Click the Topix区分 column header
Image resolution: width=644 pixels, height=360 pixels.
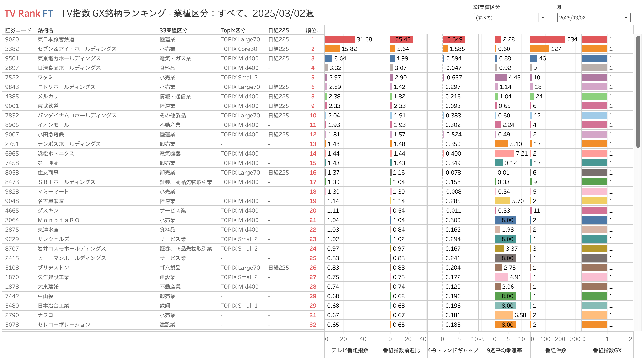tap(232, 30)
